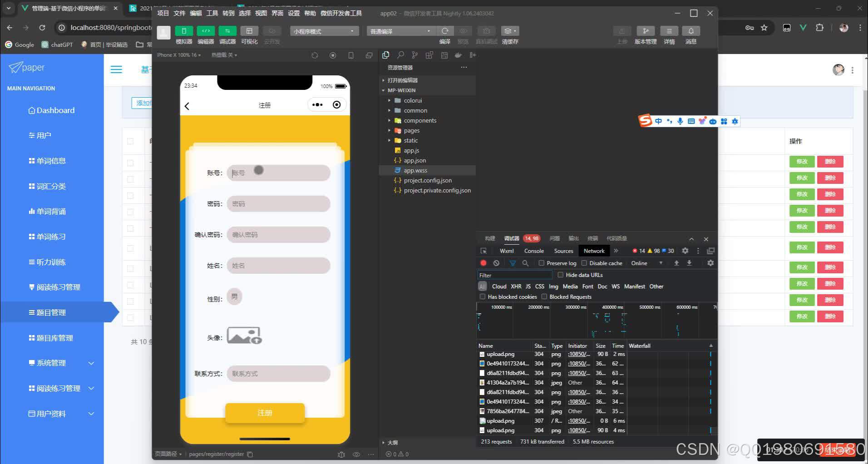This screenshot has width=868, height=464.
Task: Open app.json in the file tree
Action: pos(415,160)
